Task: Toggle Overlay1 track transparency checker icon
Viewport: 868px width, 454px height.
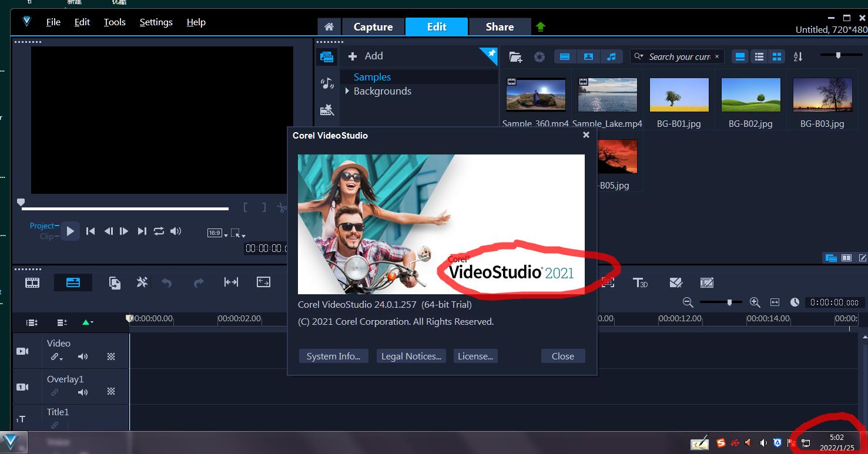Action: point(111,392)
